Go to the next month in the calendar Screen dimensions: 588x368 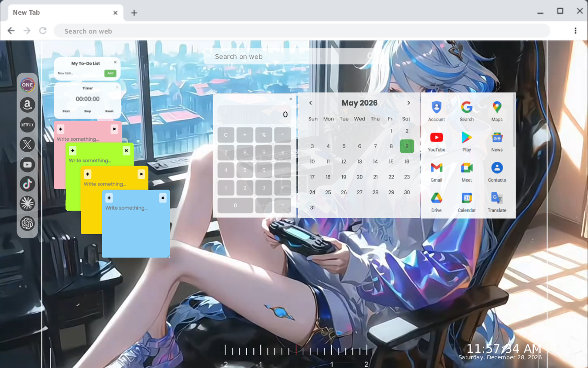408,103
